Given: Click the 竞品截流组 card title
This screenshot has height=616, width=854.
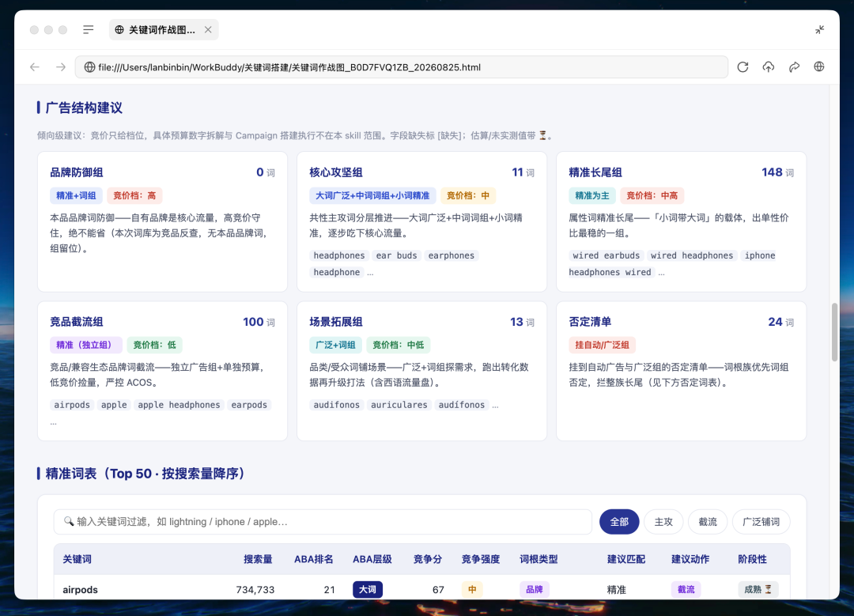Looking at the screenshot, I should point(76,322).
